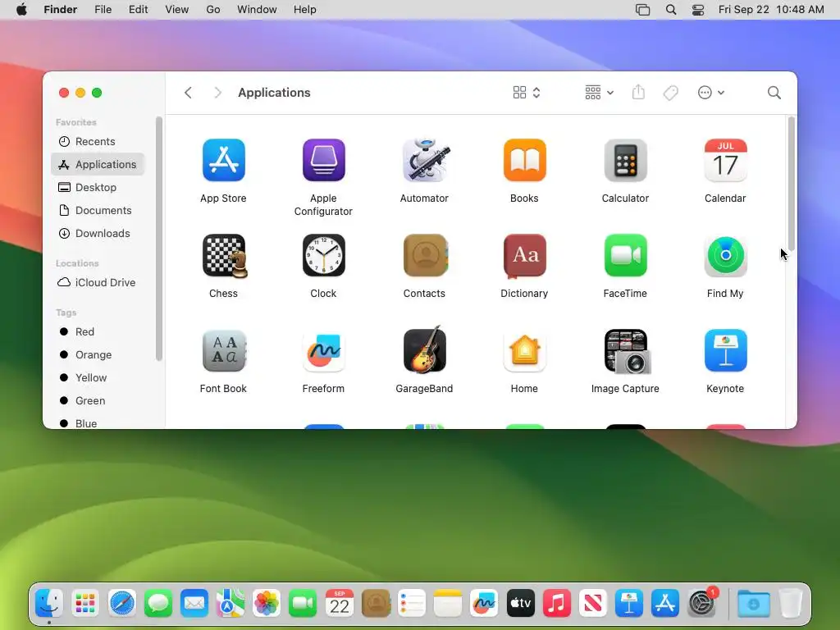
Task: Click the date and time in menu bar
Action: pyautogui.click(x=771, y=10)
